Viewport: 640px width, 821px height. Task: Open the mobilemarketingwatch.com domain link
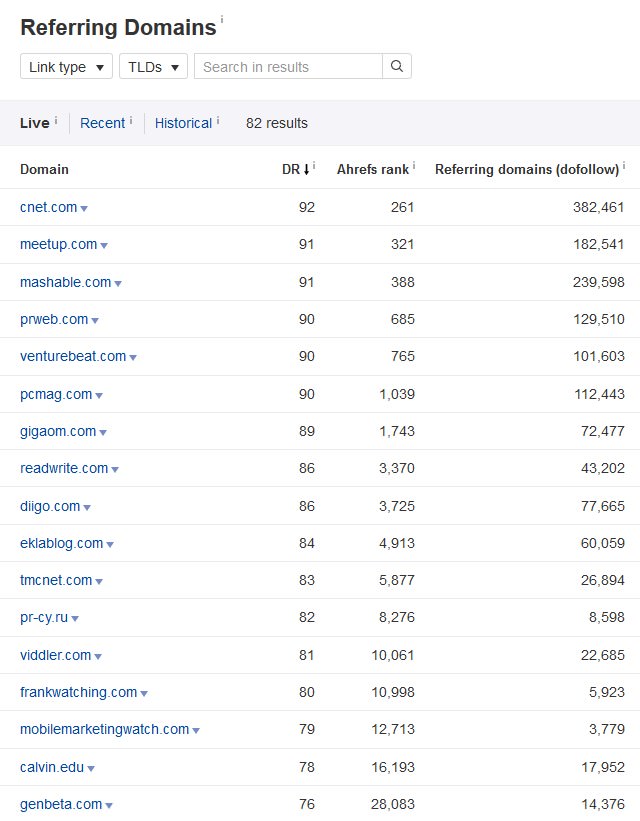coord(105,730)
